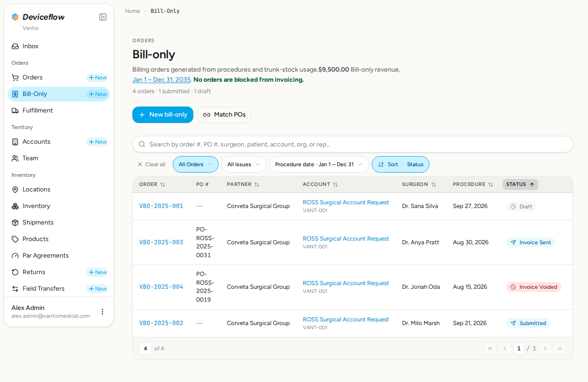Collapse the sidebar with the panel icon
This screenshot has height=382, width=588.
coord(103,17)
